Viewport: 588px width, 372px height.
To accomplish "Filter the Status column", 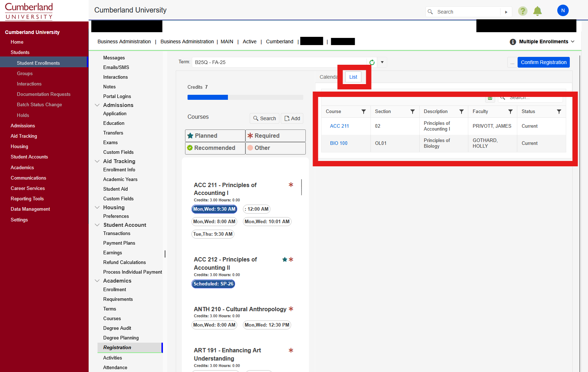I will [559, 112].
